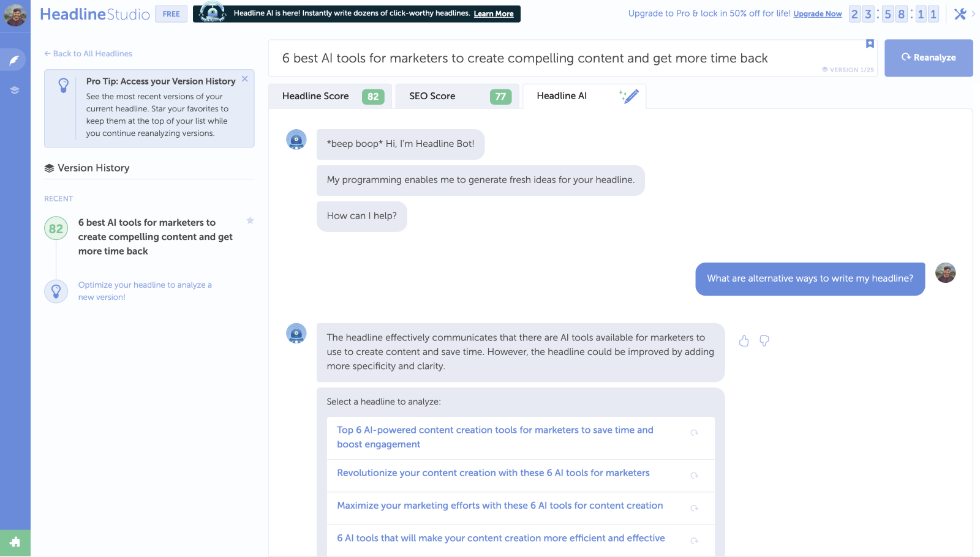This screenshot has width=980, height=557.
Task: Click the Headline AI magic pencil icon
Action: [629, 96]
